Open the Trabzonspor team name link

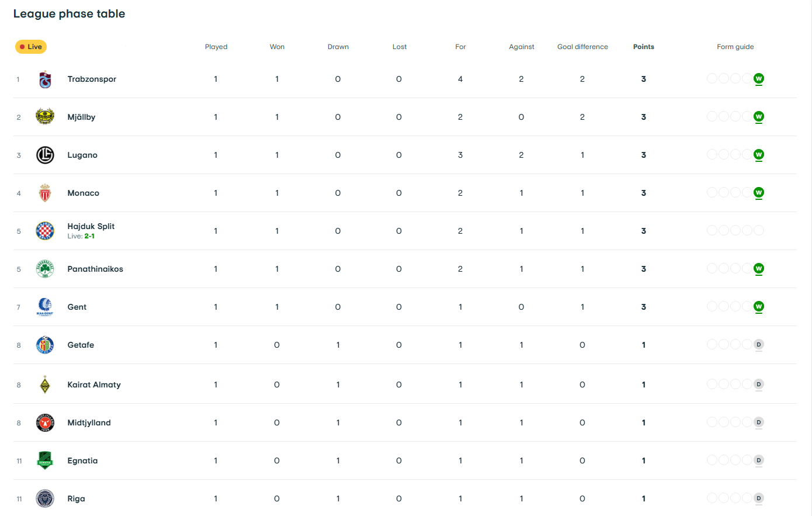coord(92,79)
